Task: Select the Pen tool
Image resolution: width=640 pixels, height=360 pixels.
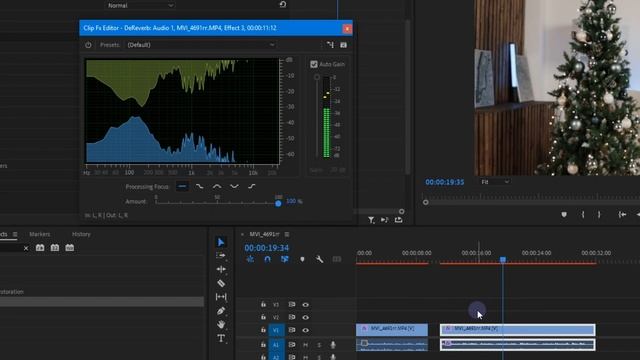Action: 221,311
